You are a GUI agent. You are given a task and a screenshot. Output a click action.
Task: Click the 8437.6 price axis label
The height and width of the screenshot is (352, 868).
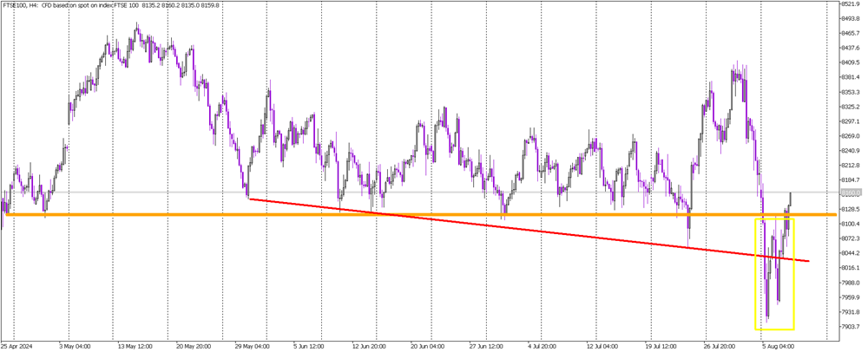pos(850,48)
